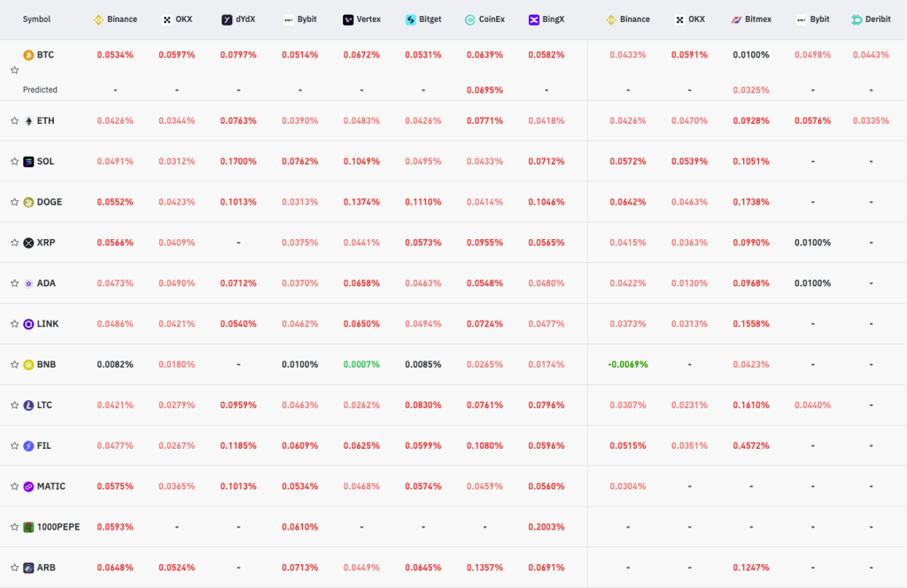Screen dimensions: 907x588
Task: Select the CoinEx column header
Action: pyautogui.click(x=485, y=19)
